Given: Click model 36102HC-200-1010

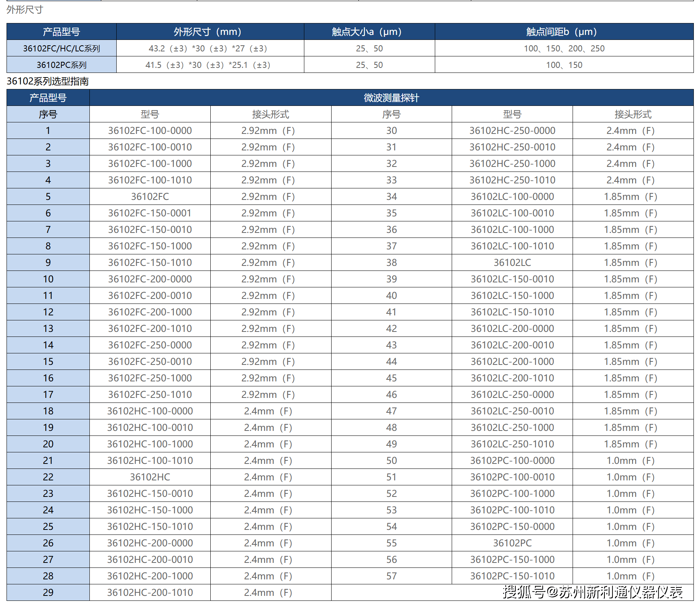Looking at the screenshot, I should pos(150,592).
